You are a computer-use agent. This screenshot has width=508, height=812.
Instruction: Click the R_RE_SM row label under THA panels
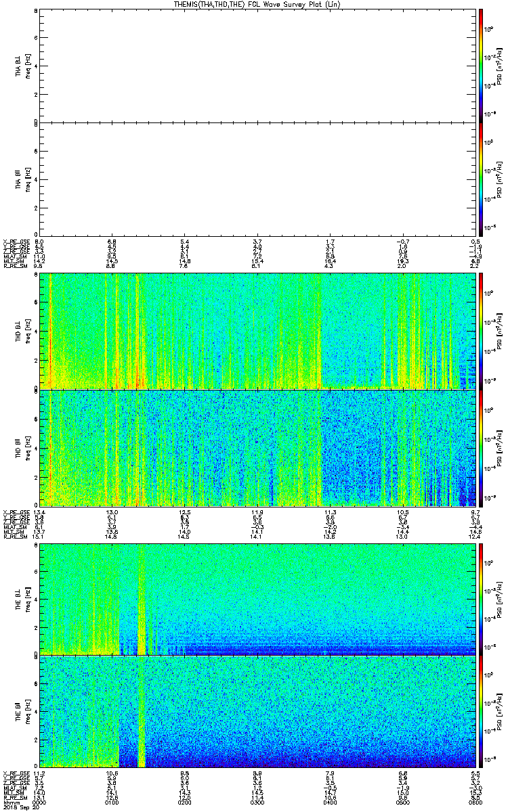click(15, 265)
